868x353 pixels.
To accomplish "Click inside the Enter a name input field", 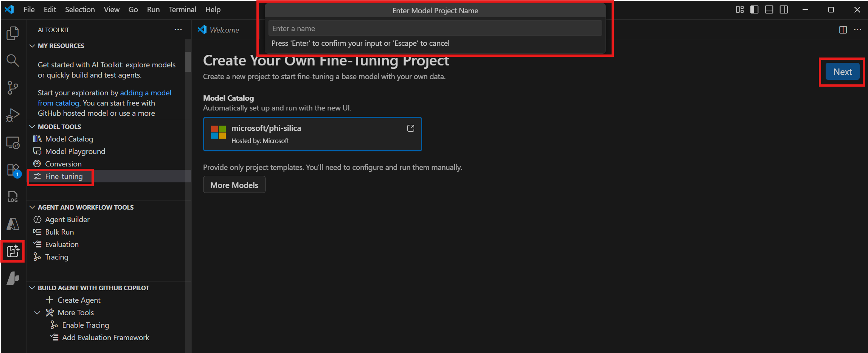I will tap(435, 28).
